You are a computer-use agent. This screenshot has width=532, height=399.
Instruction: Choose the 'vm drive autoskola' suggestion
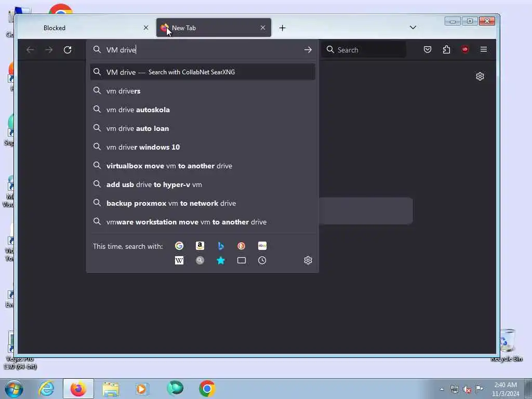(203, 110)
